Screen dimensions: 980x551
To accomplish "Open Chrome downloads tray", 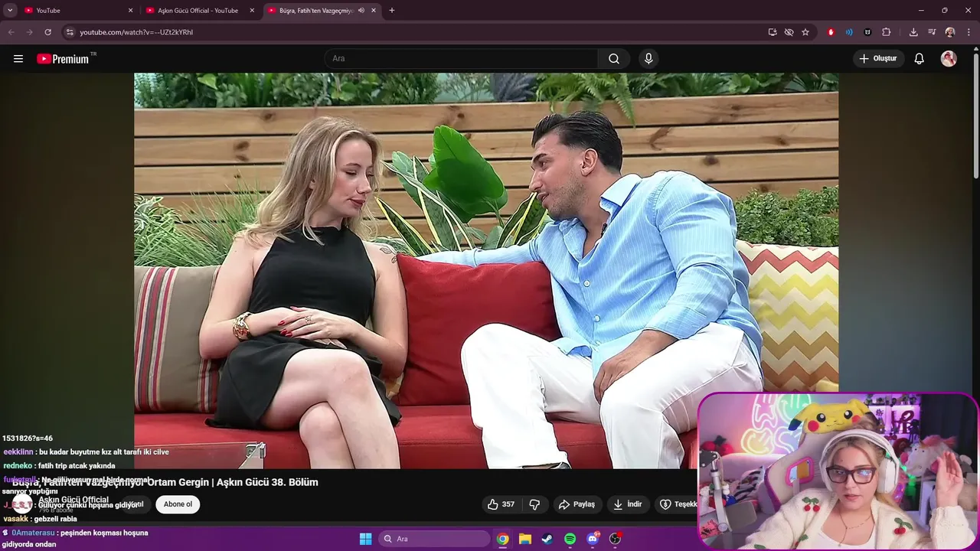I will 913,32.
